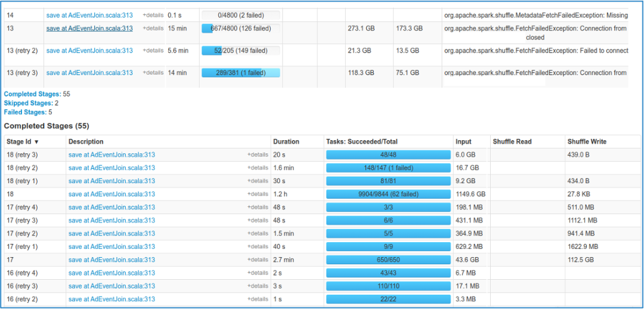Jump to Skipped Stages summary link

coord(28,103)
